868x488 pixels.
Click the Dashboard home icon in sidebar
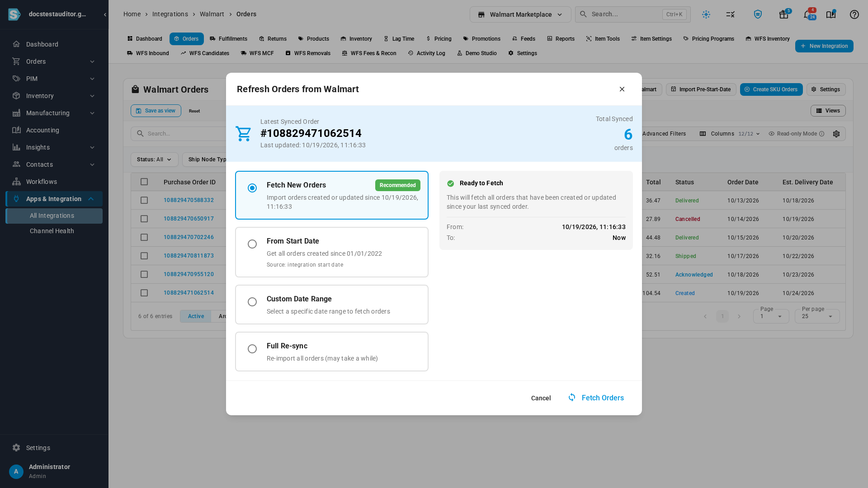coord(16,44)
